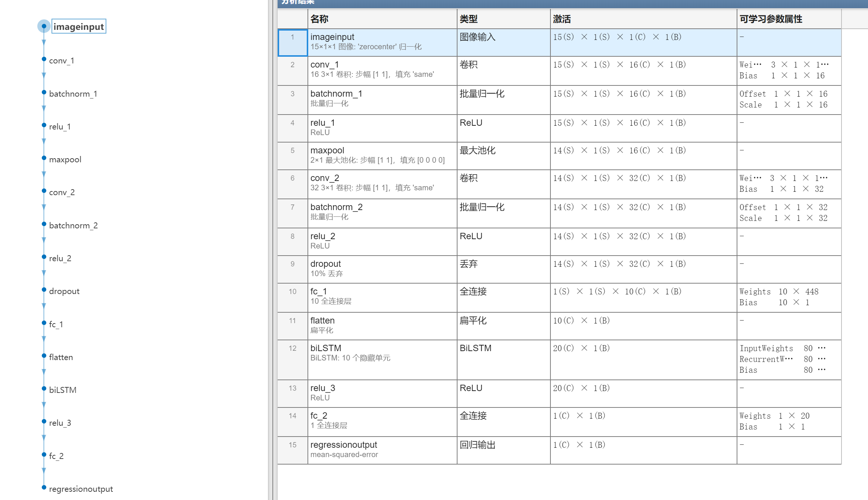Select the fc_2 graph node
The image size is (868, 500).
coord(56,456)
